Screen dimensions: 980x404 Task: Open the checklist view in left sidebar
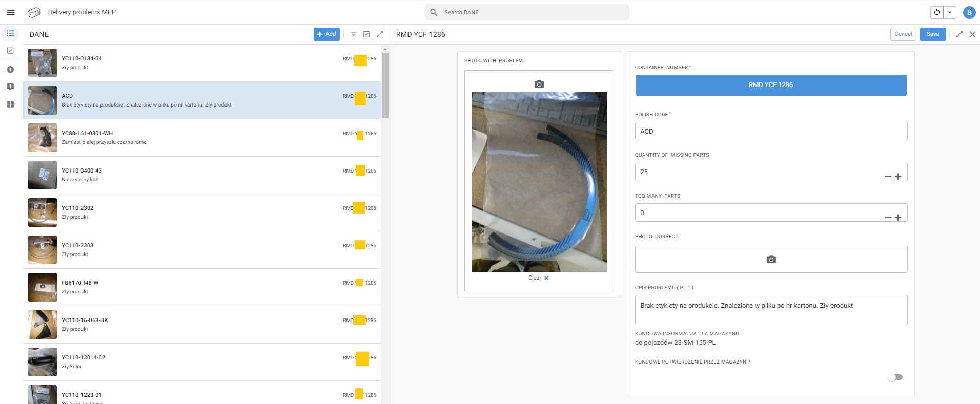(10, 51)
